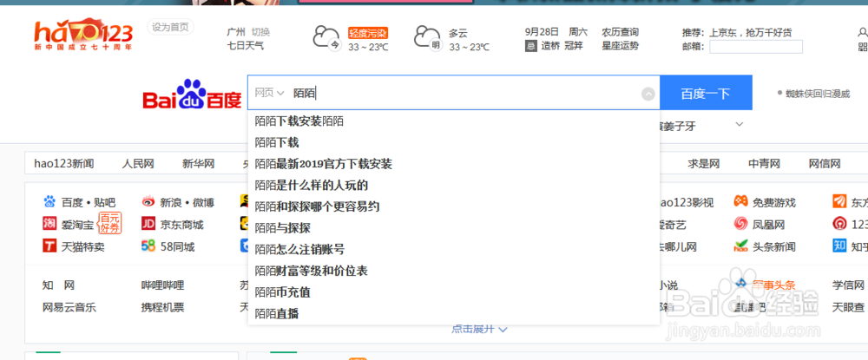868x360 pixels.
Task: Select suggestion 陌陌下载
Action: tap(453, 142)
